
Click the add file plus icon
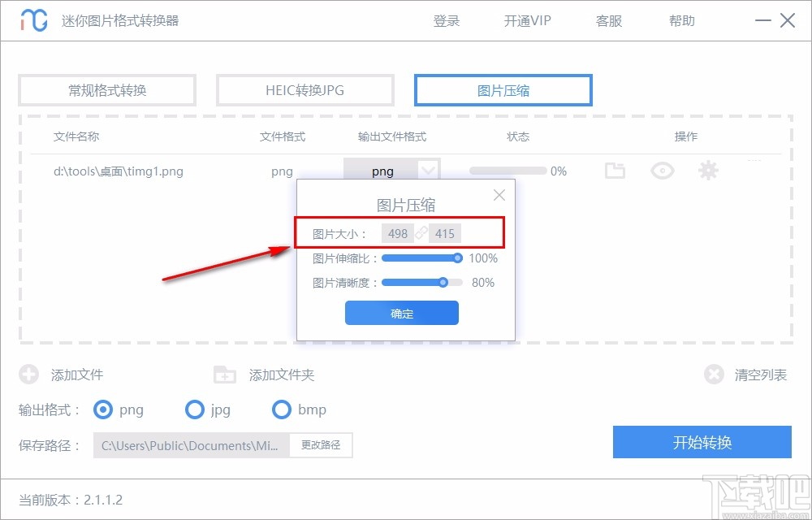(x=29, y=375)
